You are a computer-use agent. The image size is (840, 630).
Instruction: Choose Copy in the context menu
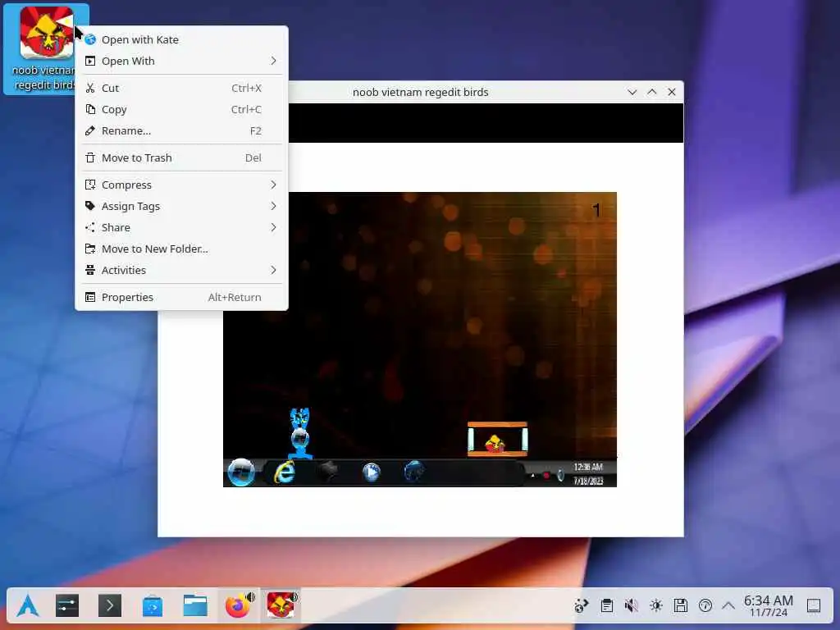click(181, 109)
